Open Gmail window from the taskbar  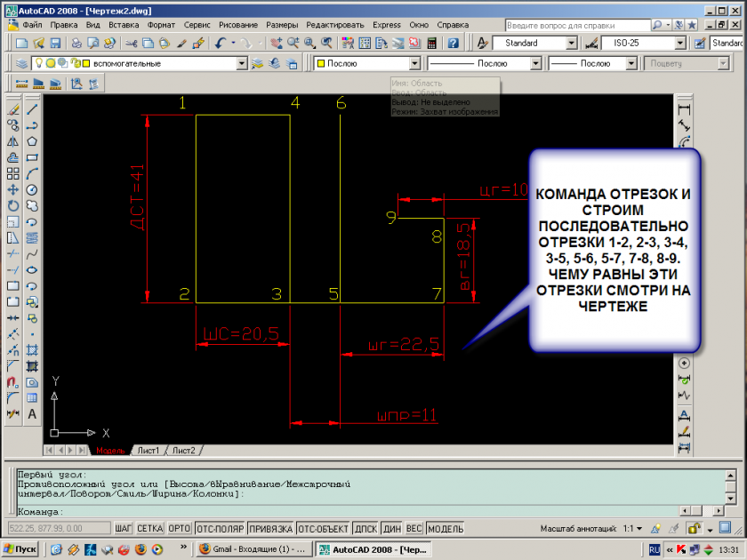point(253,549)
